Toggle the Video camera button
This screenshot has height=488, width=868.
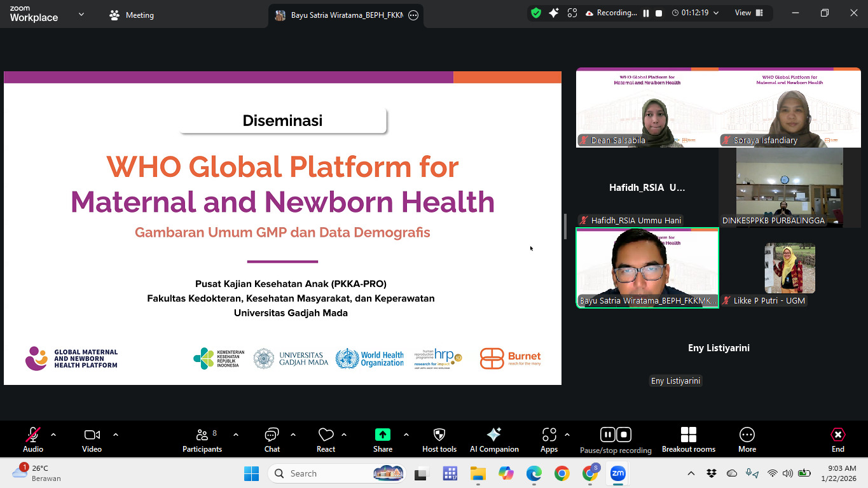click(x=92, y=439)
